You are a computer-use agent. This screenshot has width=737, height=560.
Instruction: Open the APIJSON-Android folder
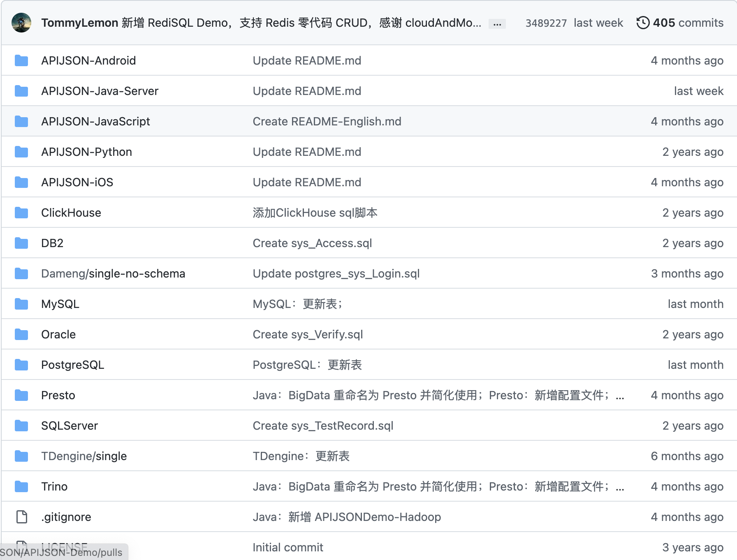point(88,60)
